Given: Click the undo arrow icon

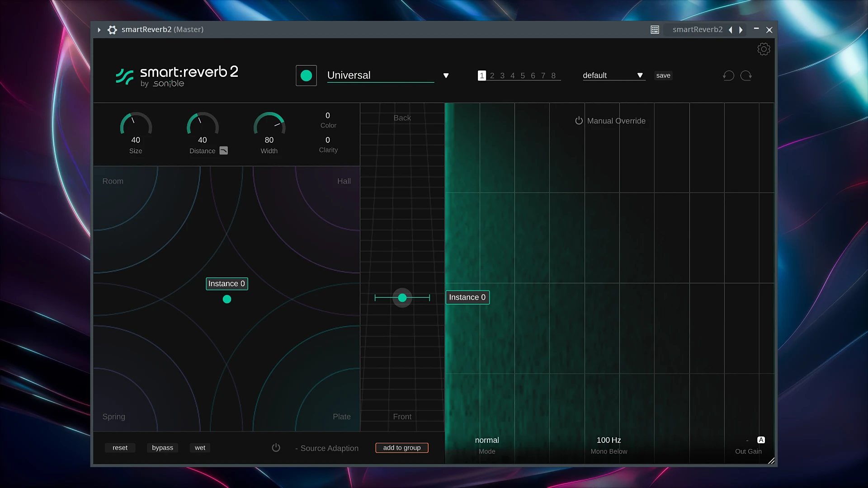Looking at the screenshot, I should (x=728, y=75).
